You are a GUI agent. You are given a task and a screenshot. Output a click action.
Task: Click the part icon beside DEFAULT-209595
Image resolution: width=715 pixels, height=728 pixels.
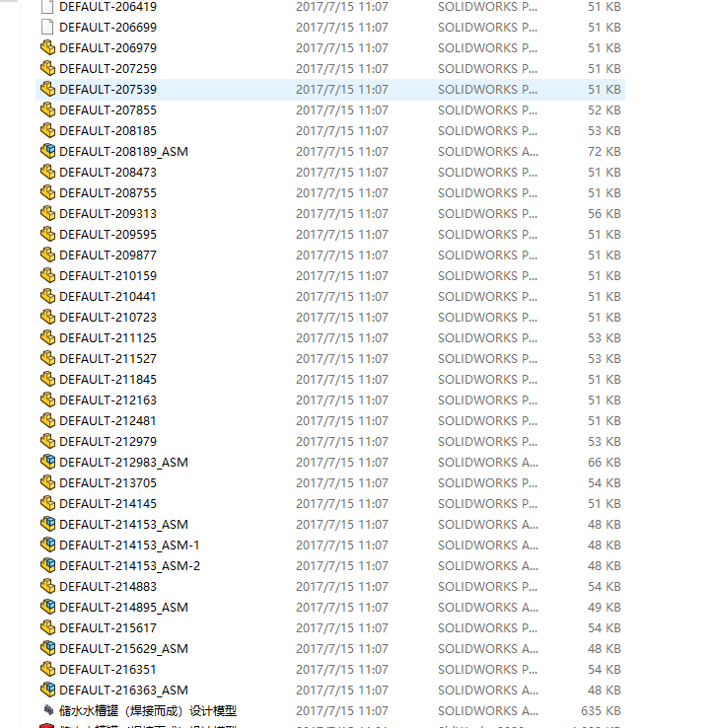coord(47,235)
